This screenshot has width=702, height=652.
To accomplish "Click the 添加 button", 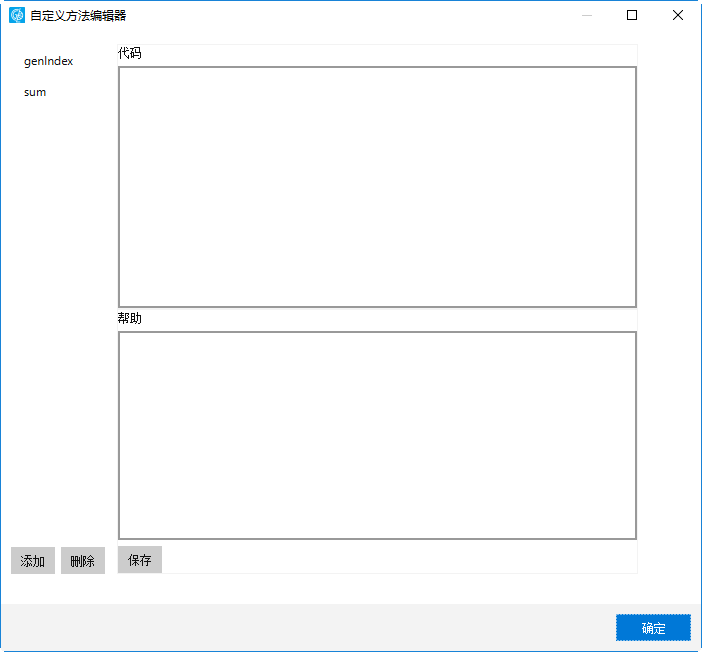I will 33,560.
